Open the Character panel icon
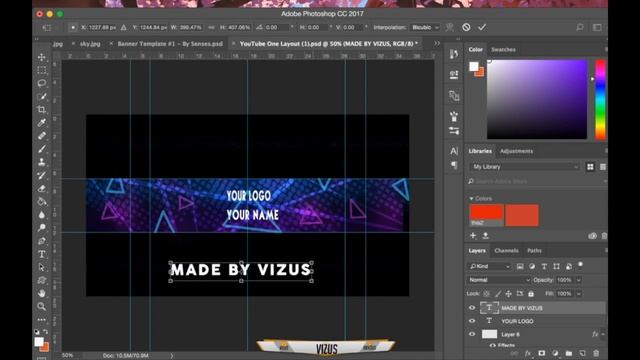The image size is (640, 360). (454, 151)
